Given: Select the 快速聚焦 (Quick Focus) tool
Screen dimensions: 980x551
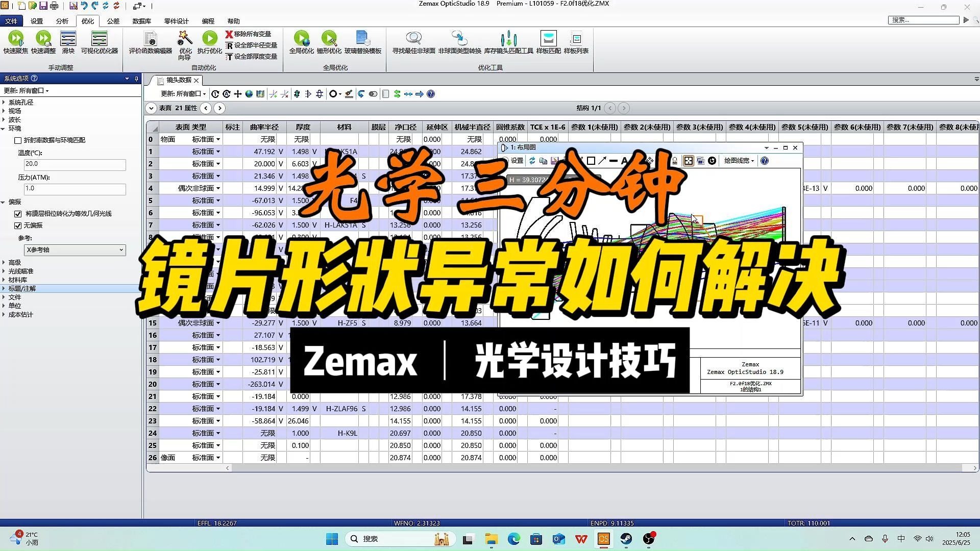Looking at the screenshot, I should [16, 43].
